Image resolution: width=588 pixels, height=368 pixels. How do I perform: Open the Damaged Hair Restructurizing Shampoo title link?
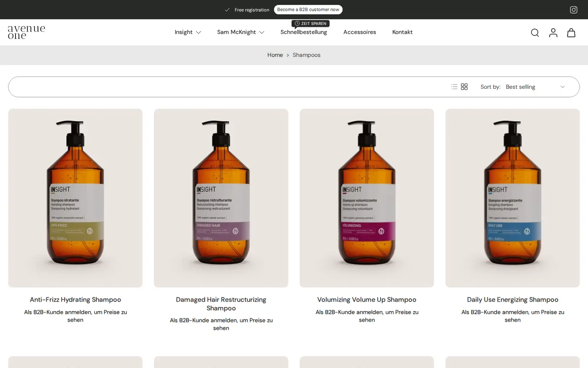point(221,304)
